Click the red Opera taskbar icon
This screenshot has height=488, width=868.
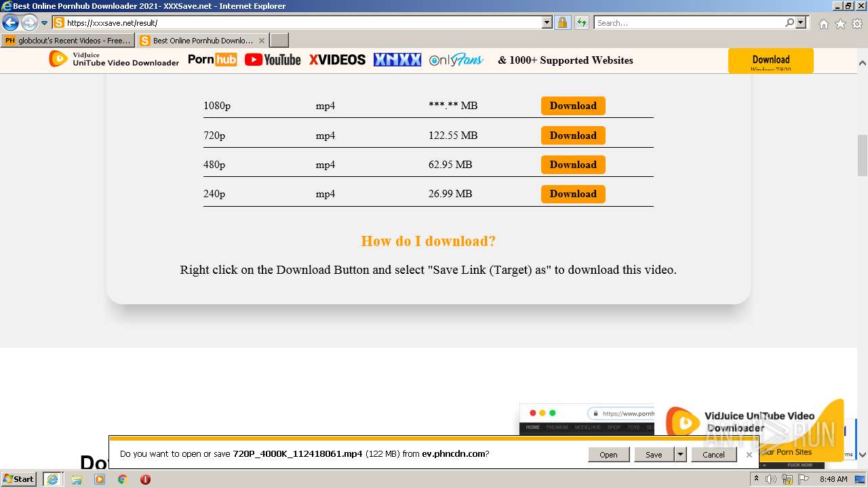[x=145, y=479]
